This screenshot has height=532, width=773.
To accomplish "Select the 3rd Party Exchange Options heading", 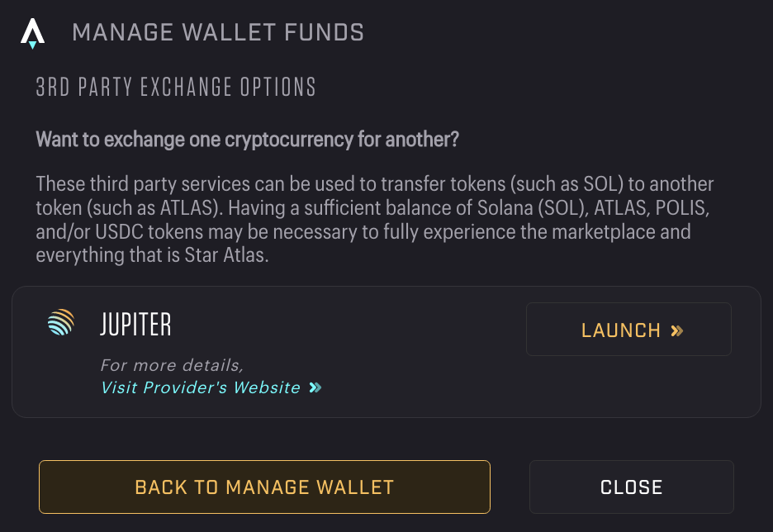I will point(176,87).
